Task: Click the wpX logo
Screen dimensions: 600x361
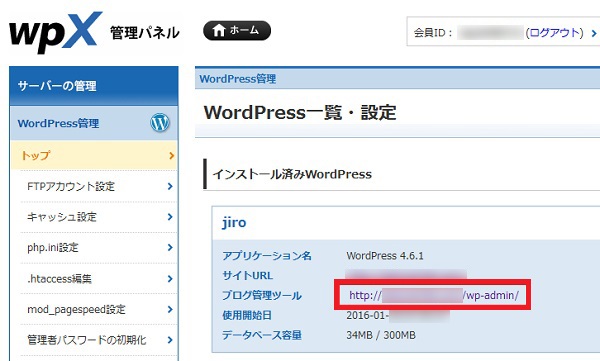Action: [55, 32]
